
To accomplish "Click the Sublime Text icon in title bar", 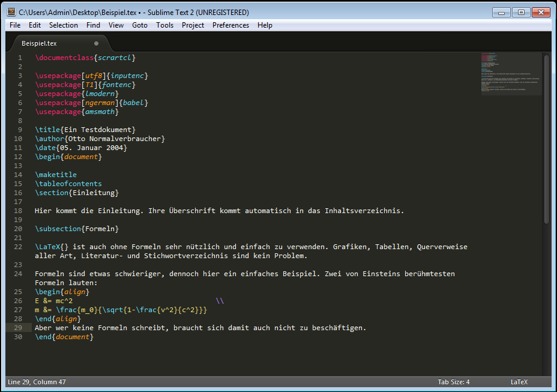I will pyautogui.click(x=11, y=12).
